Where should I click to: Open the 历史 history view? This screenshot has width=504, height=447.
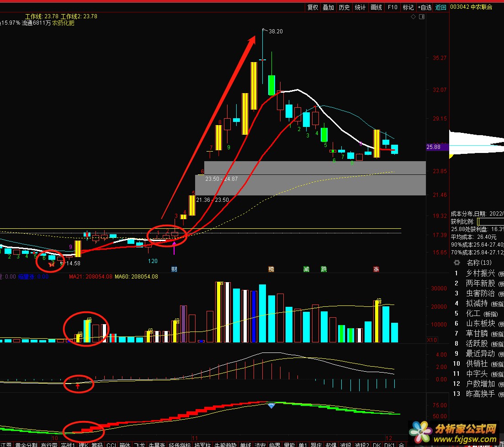344,7
